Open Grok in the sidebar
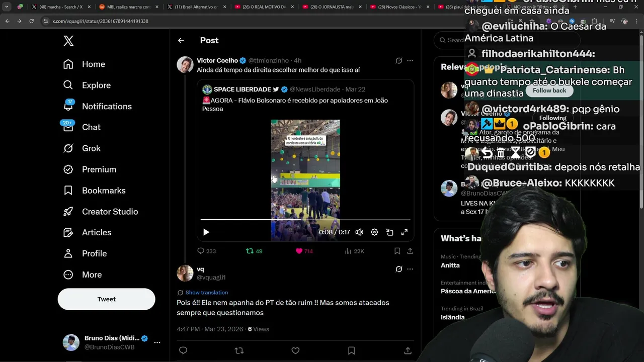The image size is (644, 362). pos(82,148)
